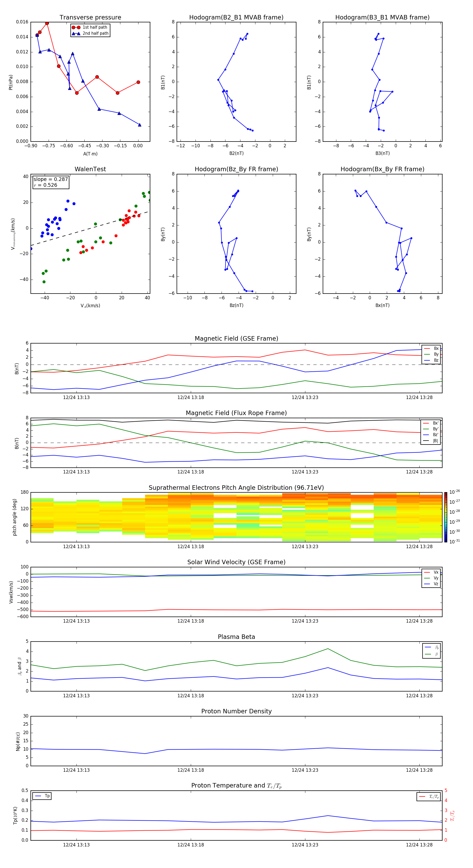Viewport: 473px width, 868px height.
Task: Click 'B2(nT)' x-axis label
Action: [236, 153]
